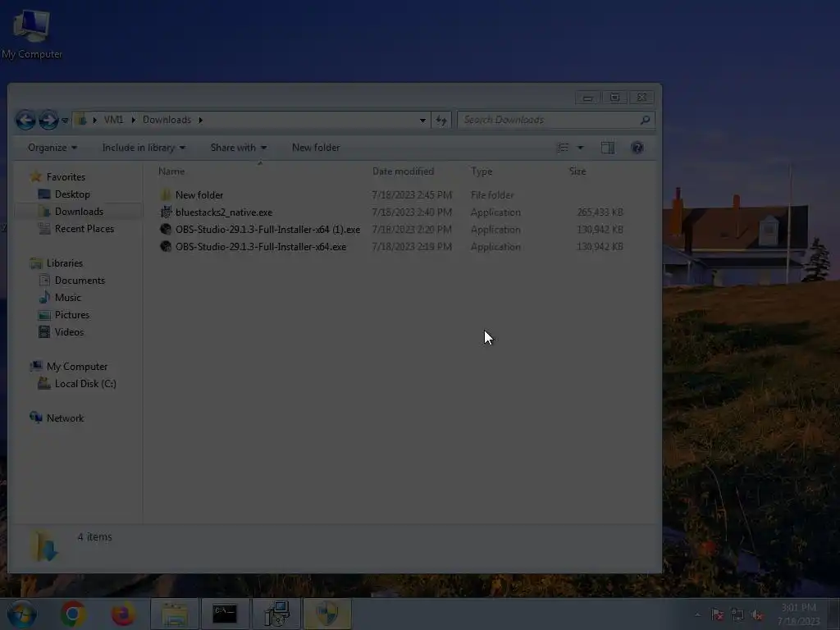
Task: Click the Downloads breadcrumb in address bar
Action: coord(167,120)
